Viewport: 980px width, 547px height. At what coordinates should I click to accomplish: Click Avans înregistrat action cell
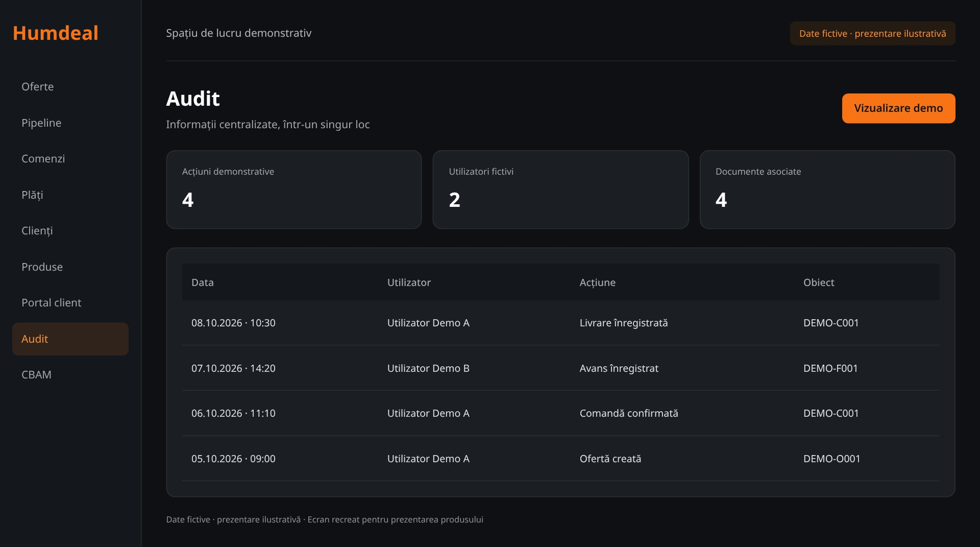tap(619, 368)
